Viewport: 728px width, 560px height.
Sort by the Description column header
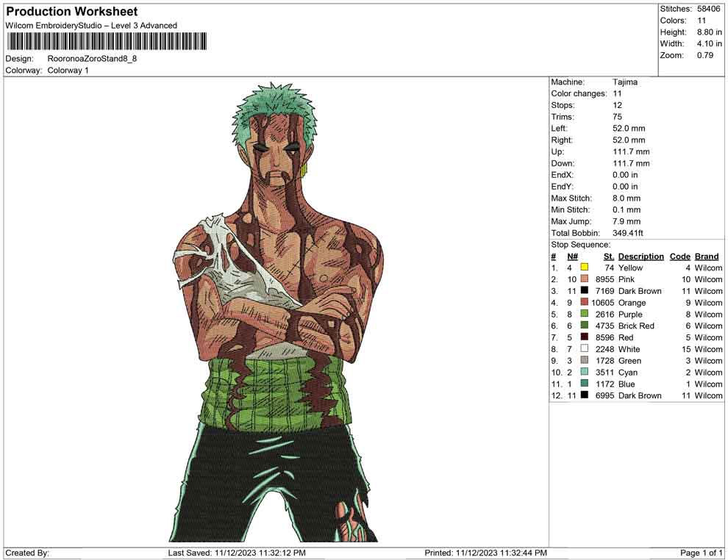(x=641, y=256)
